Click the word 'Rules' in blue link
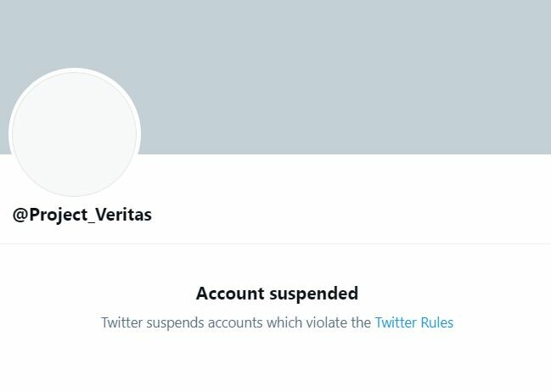This screenshot has width=551, height=392. pos(436,322)
